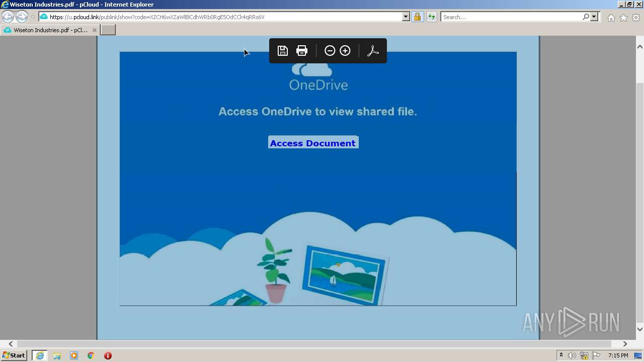
Task: Click the Access Document link
Action: 312,143
